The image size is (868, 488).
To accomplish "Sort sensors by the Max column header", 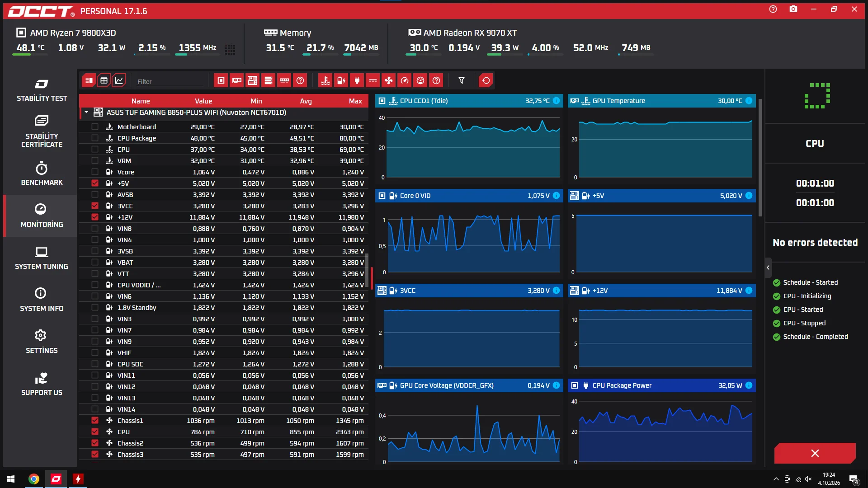I will [355, 101].
